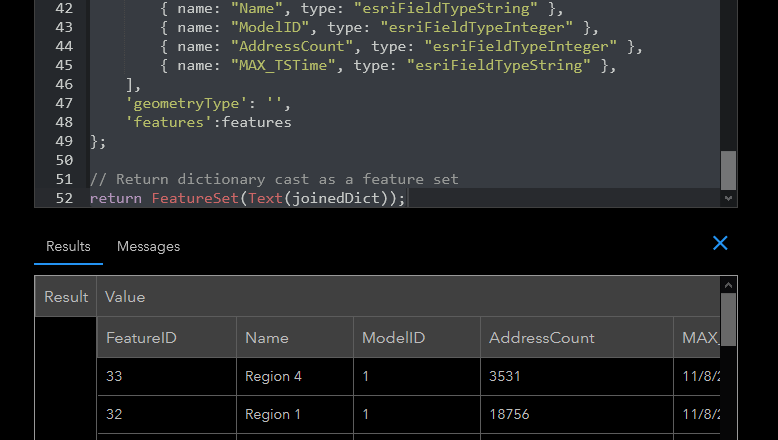This screenshot has width=778, height=440.
Task: Click the results table vertical scrollbar
Action: pyautogui.click(x=729, y=319)
